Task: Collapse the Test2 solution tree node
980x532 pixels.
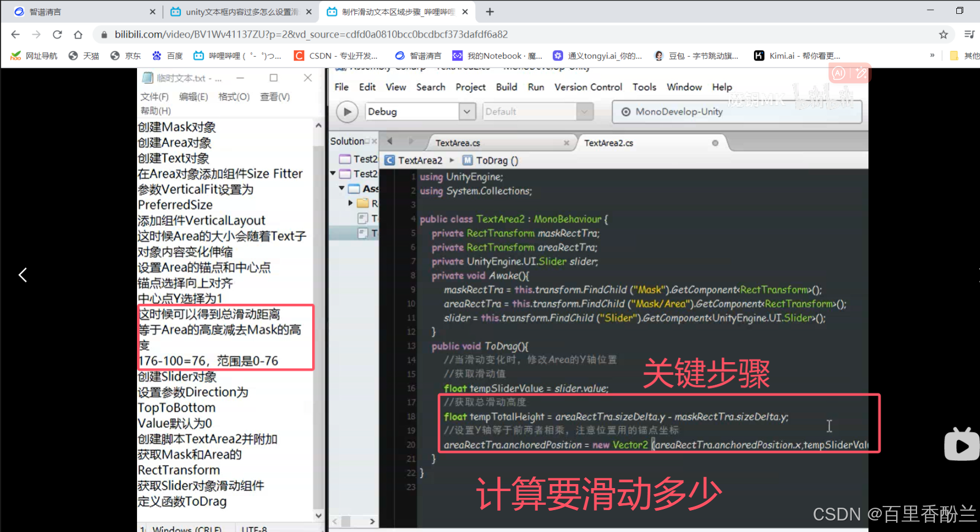Action: (333, 173)
